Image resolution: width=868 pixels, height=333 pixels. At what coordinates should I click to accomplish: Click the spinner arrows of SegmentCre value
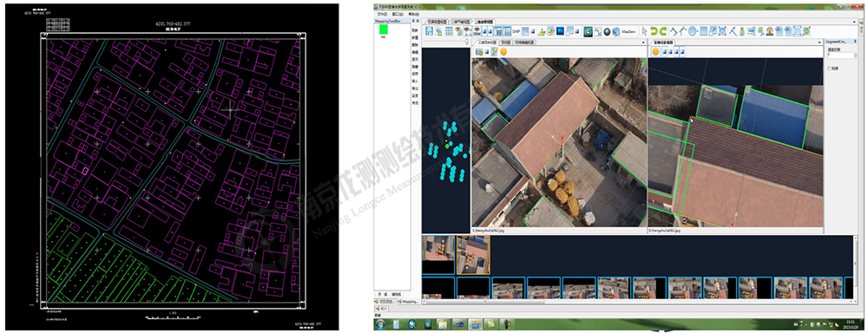(x=856, y=55)
